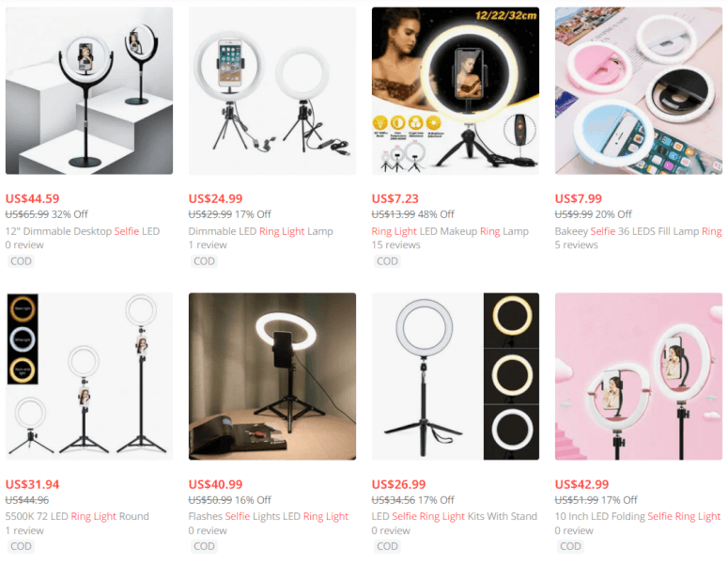Click the Flashes Selfie Lights product photo
This screenshot has height=564, width=728.
[x=272, y=376]
